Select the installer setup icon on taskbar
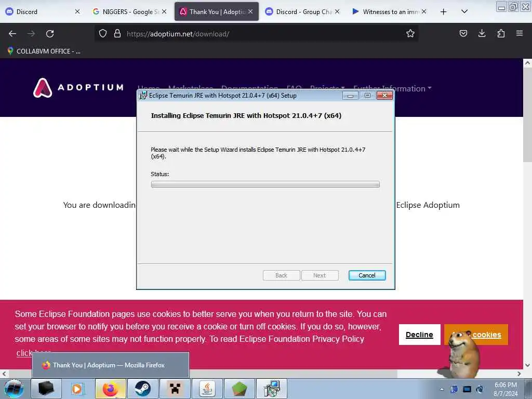The image size is (532, 399). coord(272,389)
